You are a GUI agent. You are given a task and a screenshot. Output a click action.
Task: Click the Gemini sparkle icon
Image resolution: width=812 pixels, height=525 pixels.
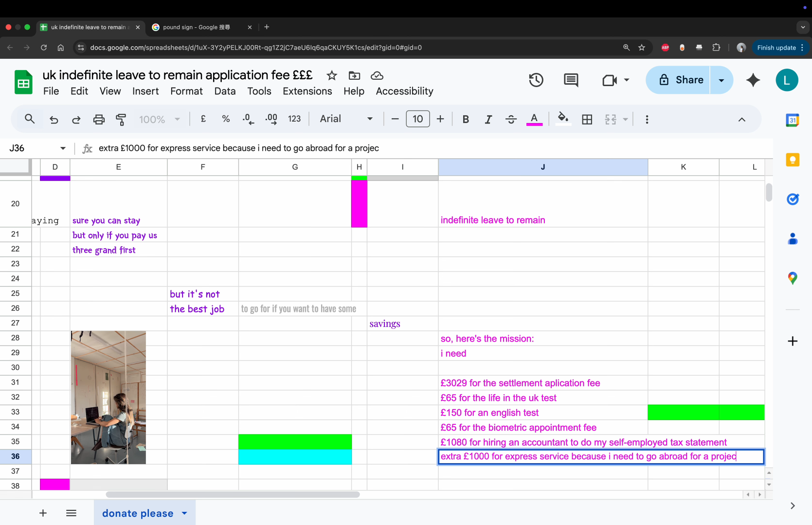pos(753,80)
